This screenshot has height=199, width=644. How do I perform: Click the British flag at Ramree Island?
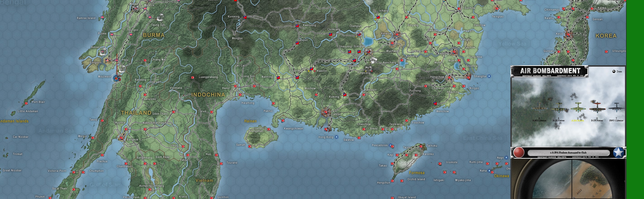(x=102, y=17)
